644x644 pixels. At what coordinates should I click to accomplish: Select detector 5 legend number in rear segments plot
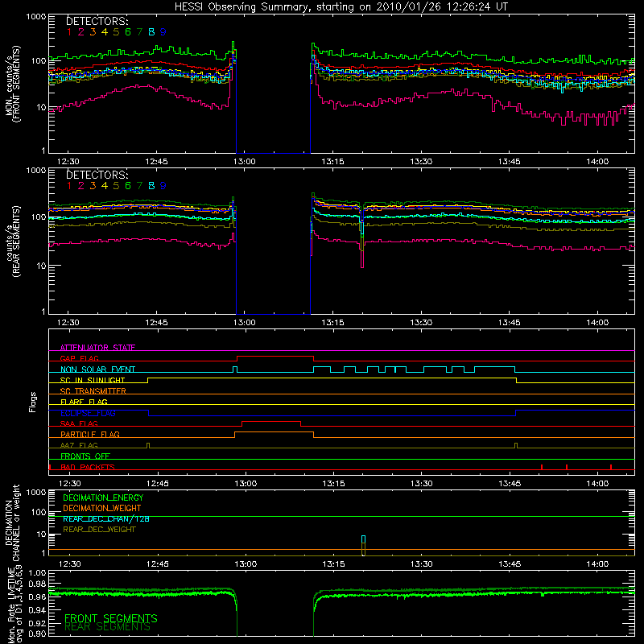coord(116,186)
